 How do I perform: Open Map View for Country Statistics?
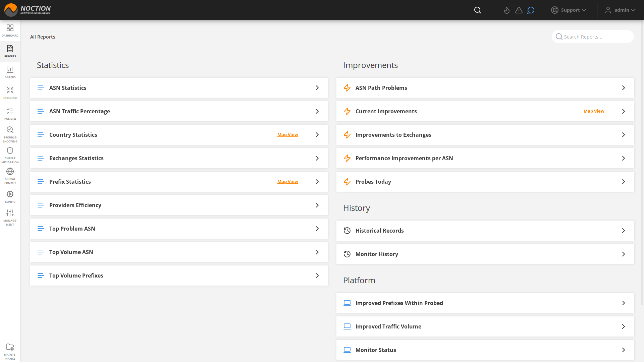tap(287, 134)
